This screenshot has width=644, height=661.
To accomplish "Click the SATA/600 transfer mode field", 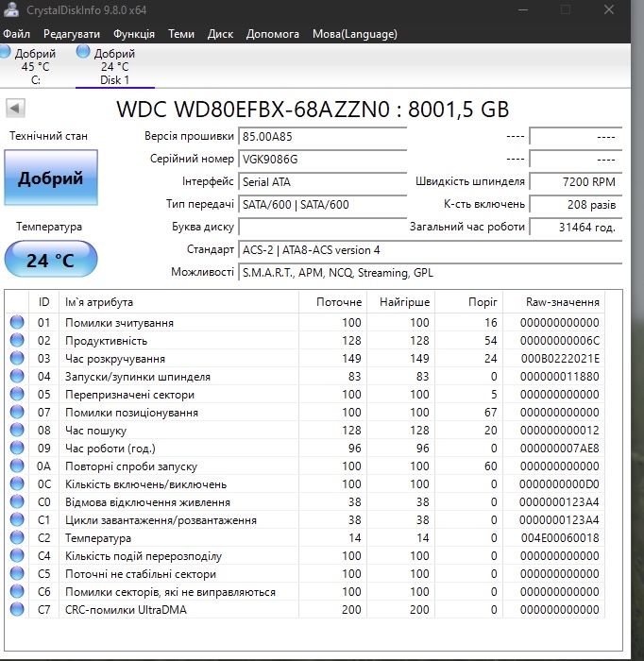I will click(x=322, y=205).
